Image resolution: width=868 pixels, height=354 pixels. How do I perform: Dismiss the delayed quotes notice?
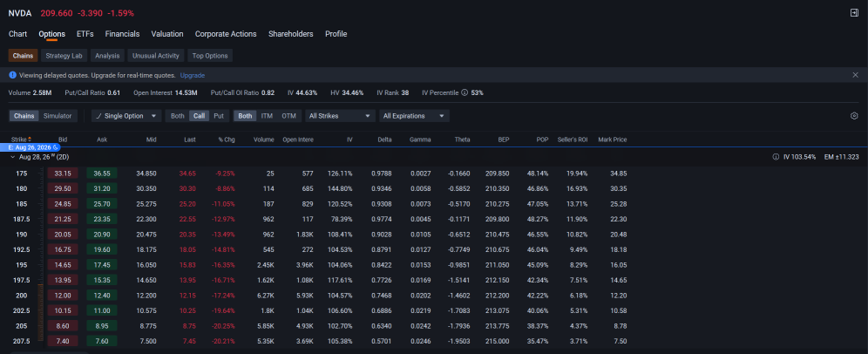click(x=855, y=75)
